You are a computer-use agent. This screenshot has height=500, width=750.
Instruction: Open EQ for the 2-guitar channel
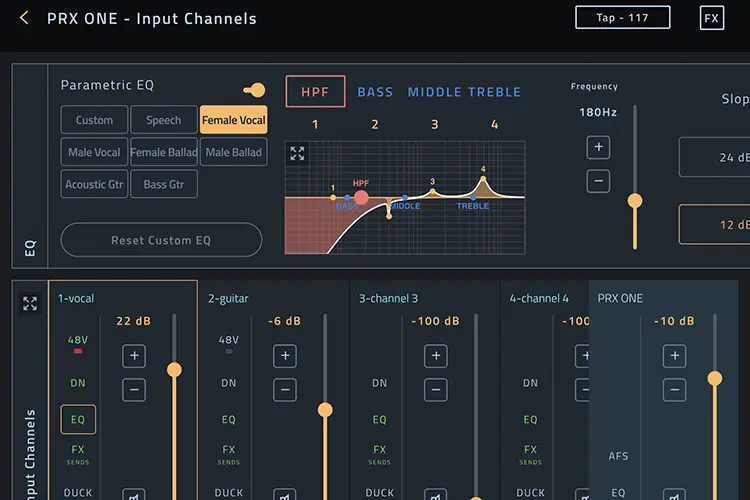point(229,420)
